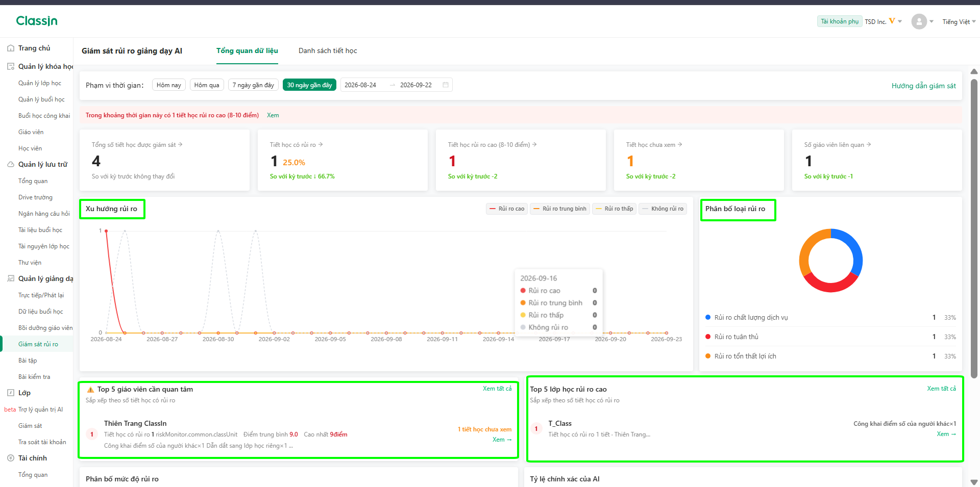The width and height of the screenshot is (980, 487).
Task: Open the TSD Inc. account dropdown
Action: (883, 21)
